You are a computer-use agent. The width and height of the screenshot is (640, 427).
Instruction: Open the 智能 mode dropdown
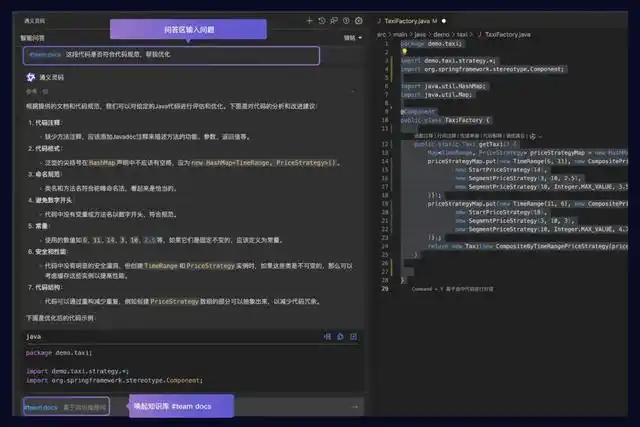(x=353, y=38)
